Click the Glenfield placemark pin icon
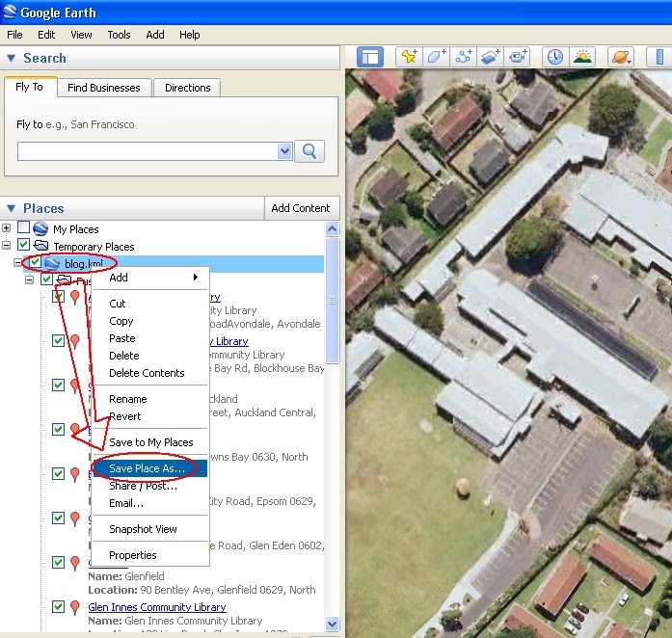Viewport: 672px width, 638px height. click(x=75, y=563)
